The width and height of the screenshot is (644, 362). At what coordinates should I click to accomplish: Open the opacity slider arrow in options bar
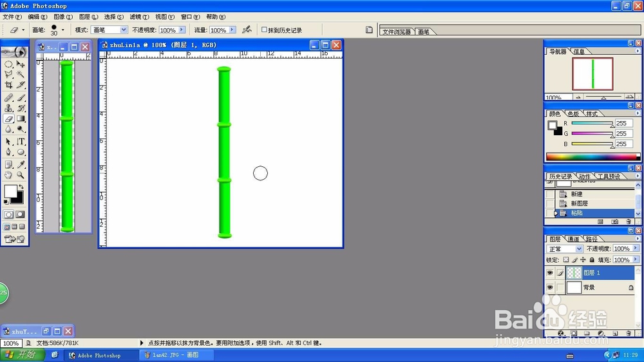point(182,30)
